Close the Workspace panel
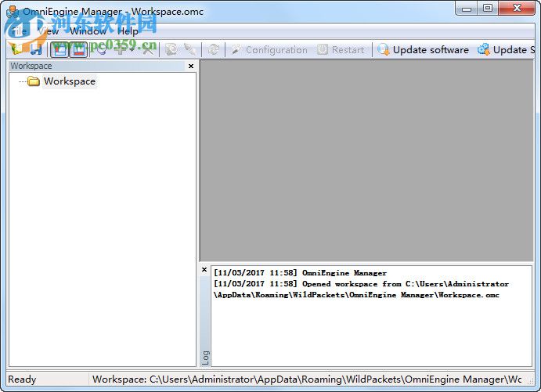Image resolution: width=541 pixels, height=392 pixels. (191, 66)
